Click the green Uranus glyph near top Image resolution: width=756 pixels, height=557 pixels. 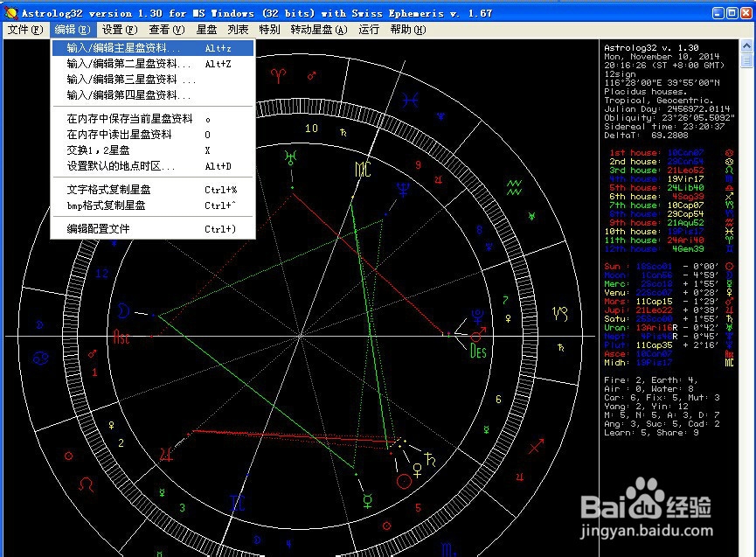[x=290, y=157]
